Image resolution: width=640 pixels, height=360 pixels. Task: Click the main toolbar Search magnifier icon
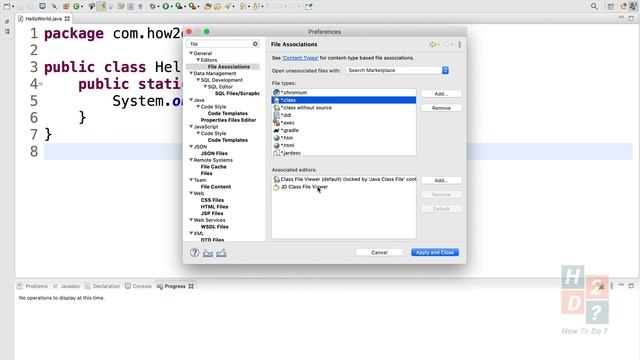click(x=594, y=6)
